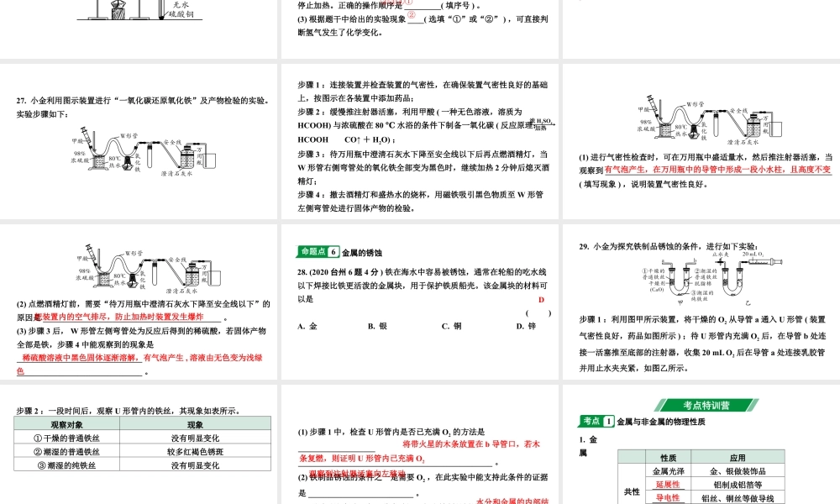Click the red 导电性 answer text
Viewport: 840px width, 504px height.
[x=668, y=497]
